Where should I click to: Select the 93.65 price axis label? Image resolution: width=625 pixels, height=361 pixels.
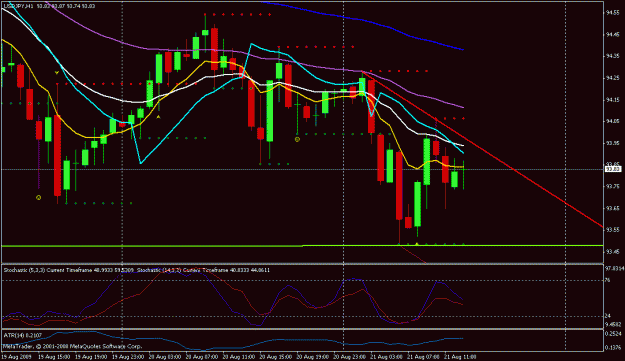click(x=612, y=208)
